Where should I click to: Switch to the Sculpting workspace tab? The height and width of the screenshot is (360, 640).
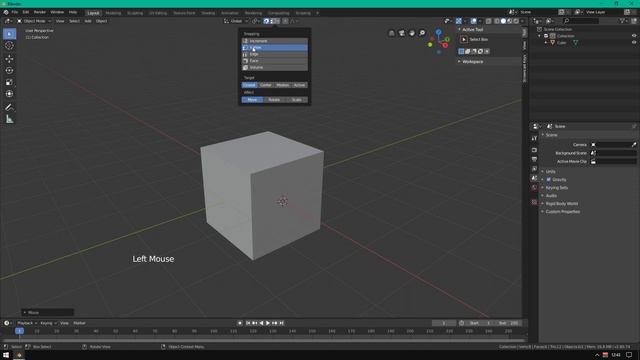tap(135, 13)
